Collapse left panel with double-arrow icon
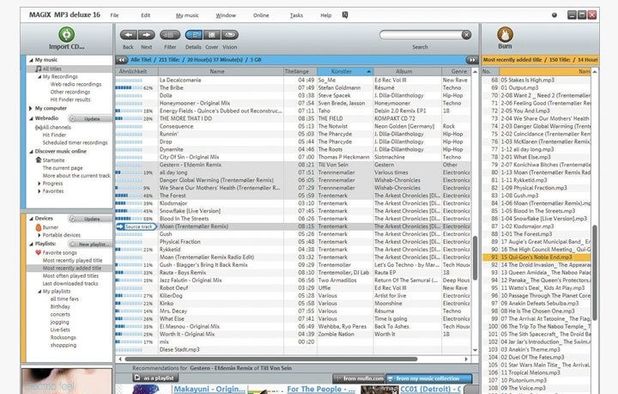The height and width of the screenshot is (394, 618). click(x=122, y=60)
